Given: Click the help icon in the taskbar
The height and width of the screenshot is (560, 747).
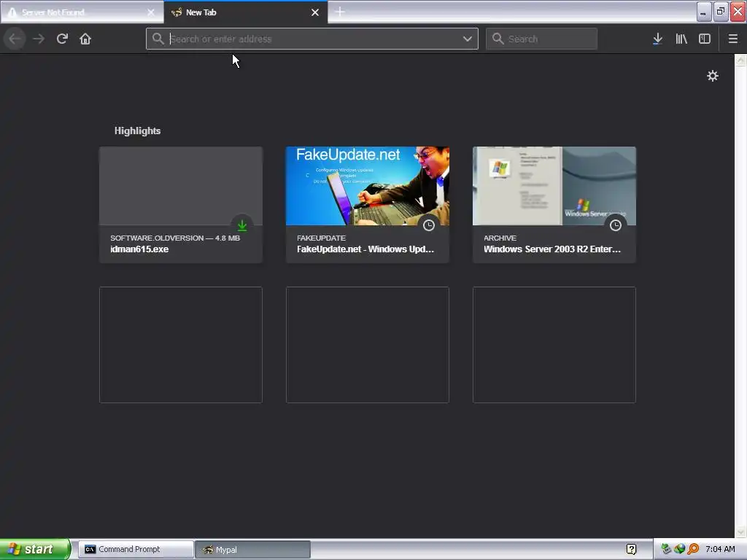Looking at the screenshot, I should (631, 549).
